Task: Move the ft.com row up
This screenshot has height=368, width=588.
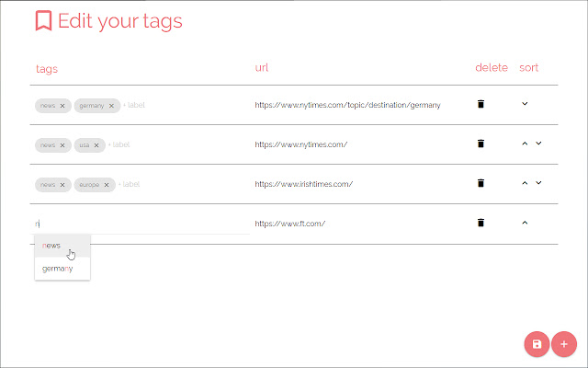Action: (x=525, y=223)
